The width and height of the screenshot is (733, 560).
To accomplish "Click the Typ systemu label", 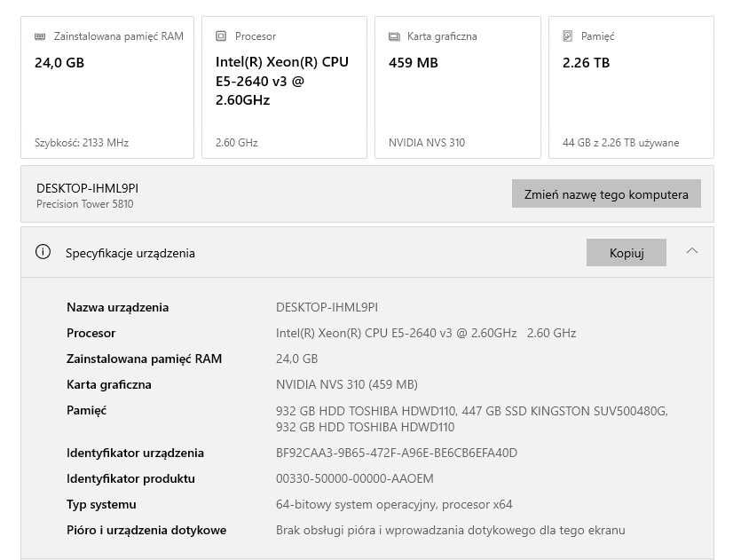I will (101, 504).
